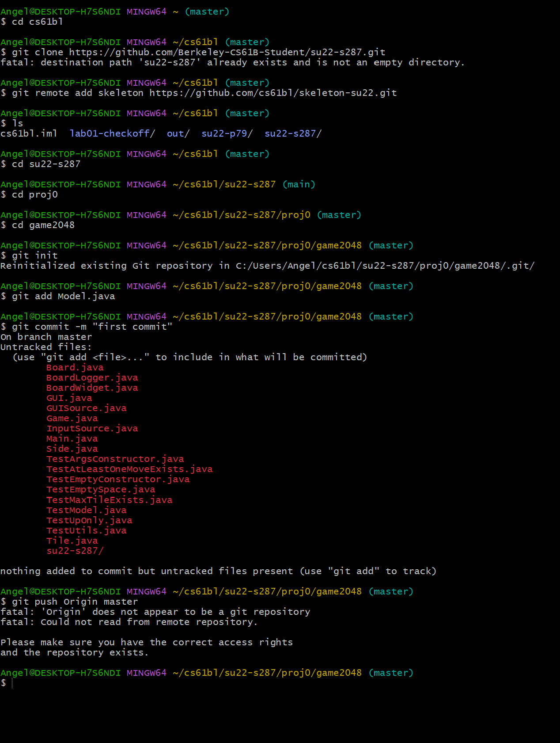Click the out/ directory in ls output

tap(178, 133)
